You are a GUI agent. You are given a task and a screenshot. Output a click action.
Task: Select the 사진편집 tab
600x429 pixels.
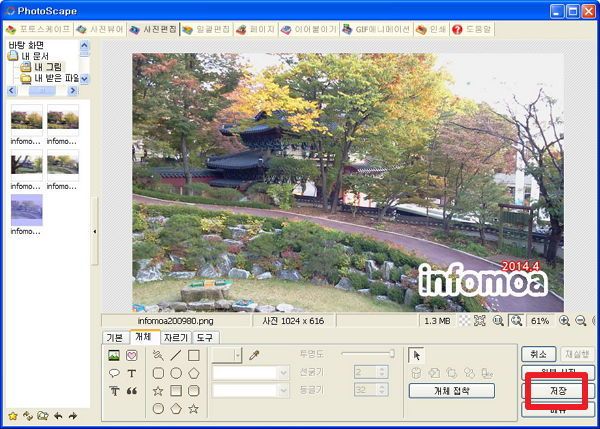(x=153, y=29)
